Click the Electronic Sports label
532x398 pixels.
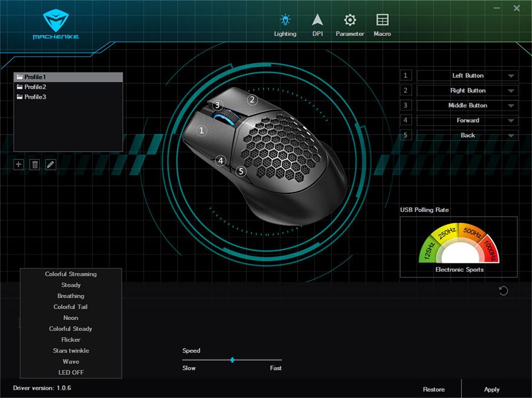point(459,269)
